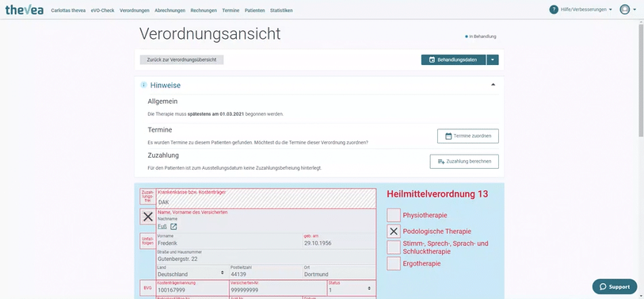Toggle the Zuzahlungsfrei checkbox
The height and width of the screenshot is (299, 644).
[148, 196]
